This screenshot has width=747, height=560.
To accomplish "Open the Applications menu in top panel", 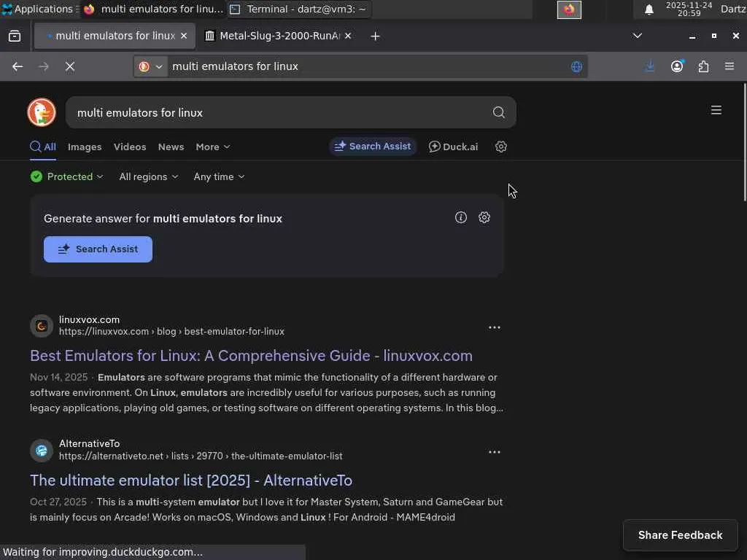I will (x=40, y=9).
